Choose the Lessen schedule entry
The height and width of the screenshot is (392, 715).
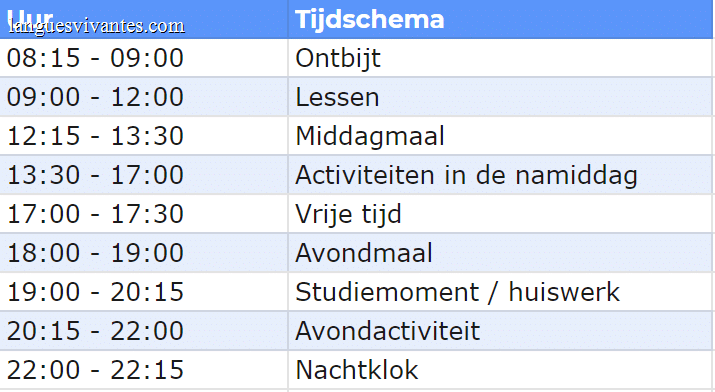(x=500, y=97)
